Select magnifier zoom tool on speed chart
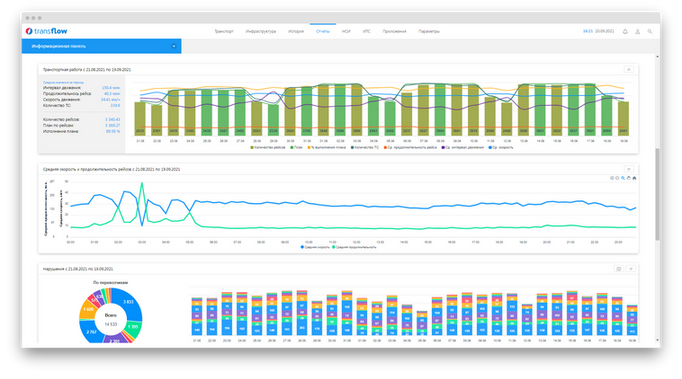Screen dimensions: 682x379 point(623,178)
